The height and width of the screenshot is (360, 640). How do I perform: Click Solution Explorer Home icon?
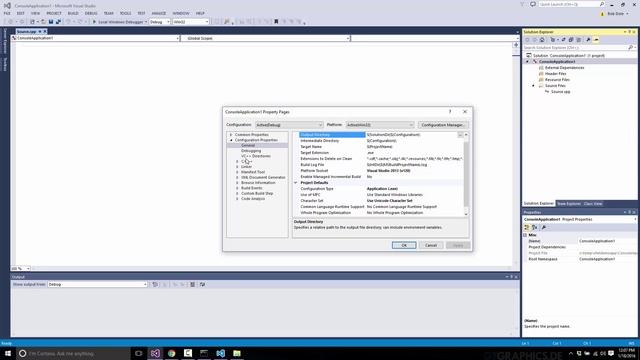tap(542, 40)
